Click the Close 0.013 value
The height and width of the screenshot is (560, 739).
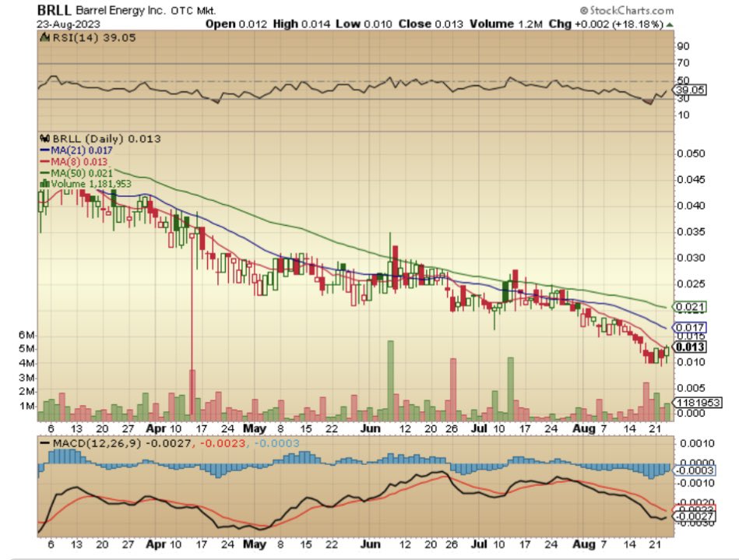(x=431, y=24)
